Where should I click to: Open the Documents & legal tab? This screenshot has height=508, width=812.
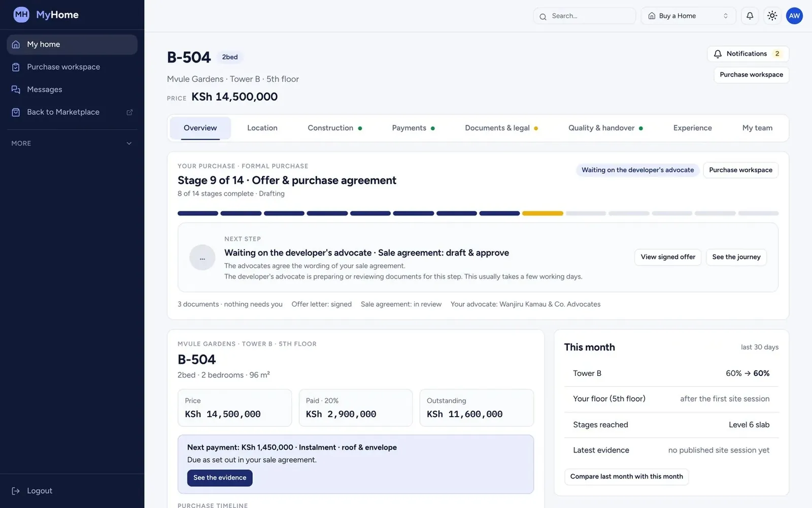click(501, 128)
